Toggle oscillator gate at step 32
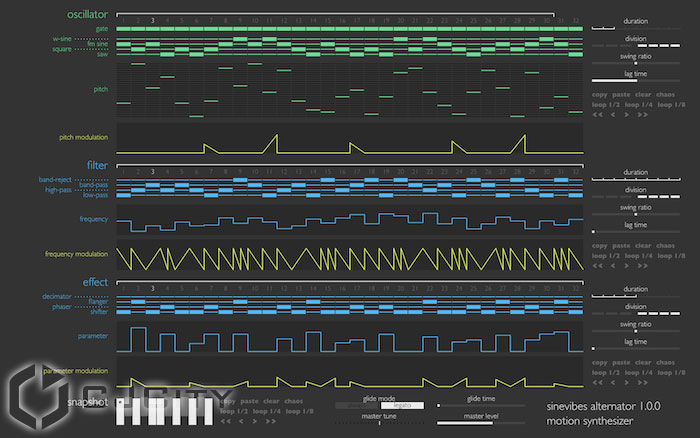The image size is (700, 438). click(575, 29)
